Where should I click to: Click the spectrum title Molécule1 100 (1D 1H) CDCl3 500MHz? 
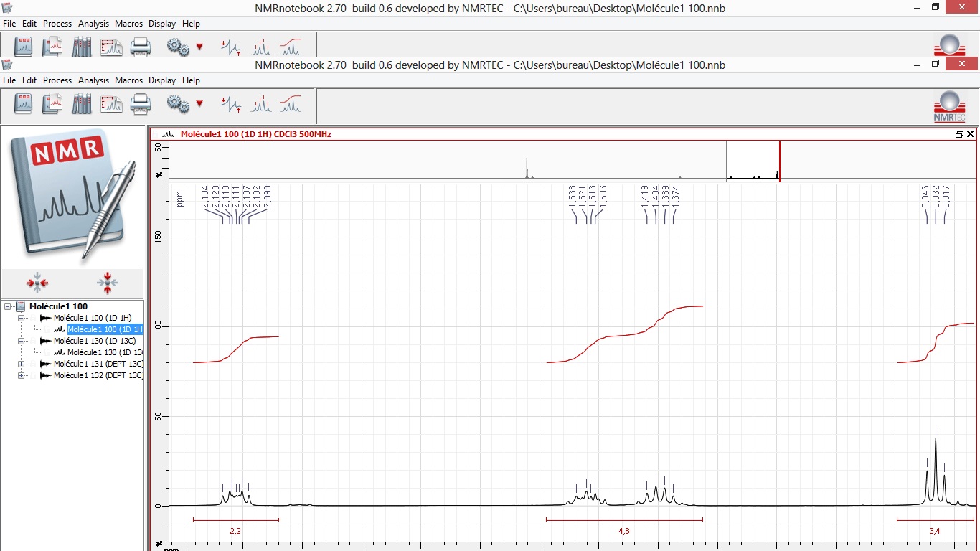tap(256, 134)
